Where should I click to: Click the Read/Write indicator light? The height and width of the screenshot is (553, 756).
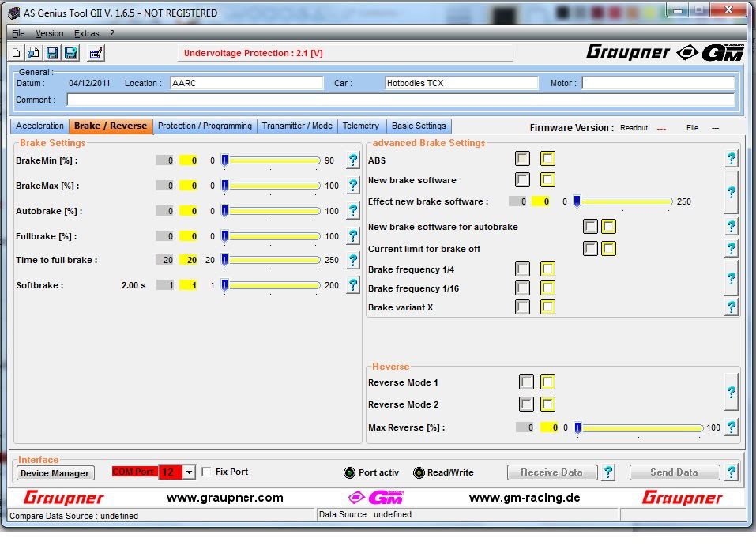click(x=419, y=472)
